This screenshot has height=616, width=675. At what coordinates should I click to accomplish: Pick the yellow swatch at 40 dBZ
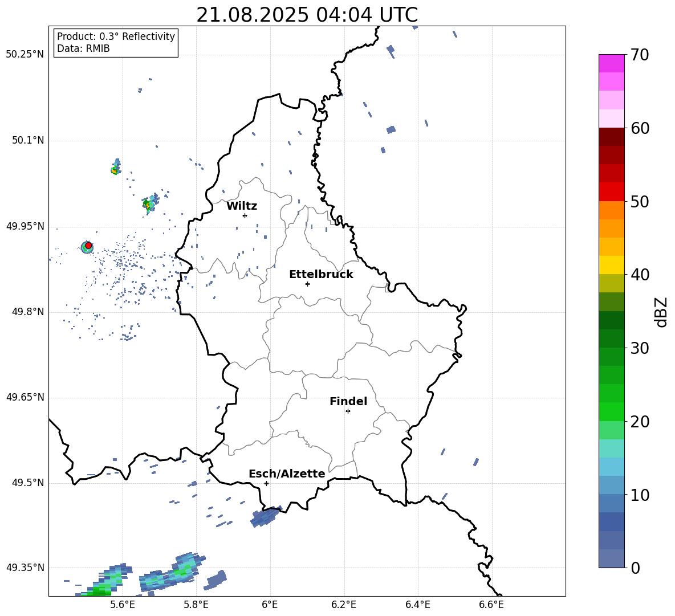(x=611, y=265)
